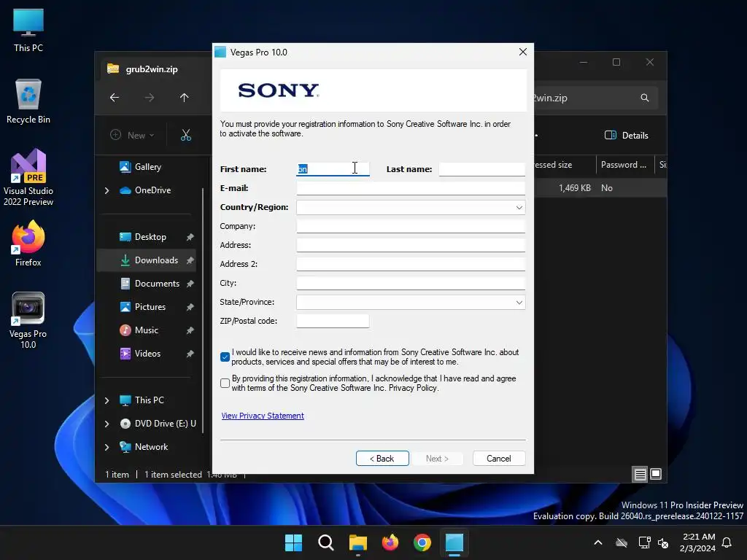Open the View Privacy Statement link
Viewport: 747px width, 560px height.
coord(263,416)
